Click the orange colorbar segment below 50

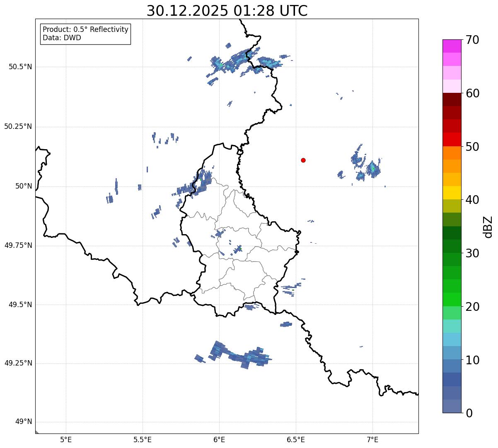[x=452, y=153]
